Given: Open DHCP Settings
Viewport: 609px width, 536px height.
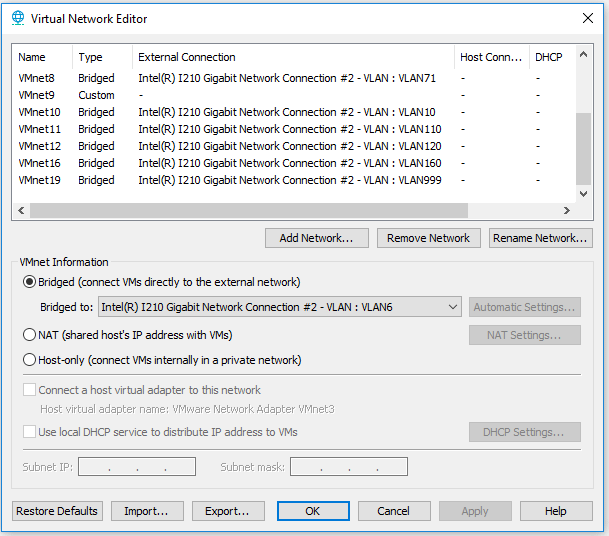Looking at the screenshot, I should coord(525,432).
